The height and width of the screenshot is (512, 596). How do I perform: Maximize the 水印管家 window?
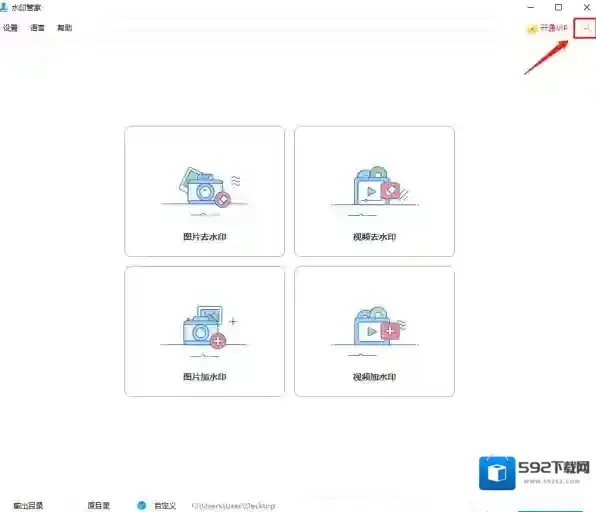tap(558, 7)
